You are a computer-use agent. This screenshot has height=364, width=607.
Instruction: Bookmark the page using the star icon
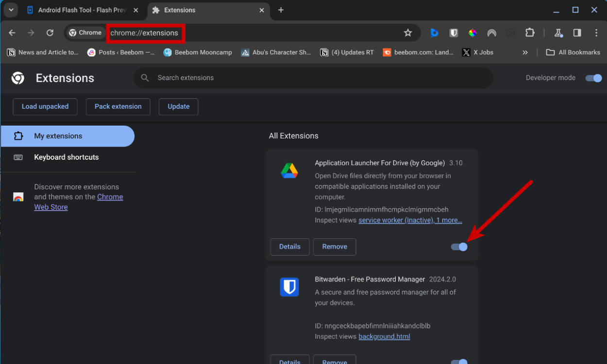[408, 33]
